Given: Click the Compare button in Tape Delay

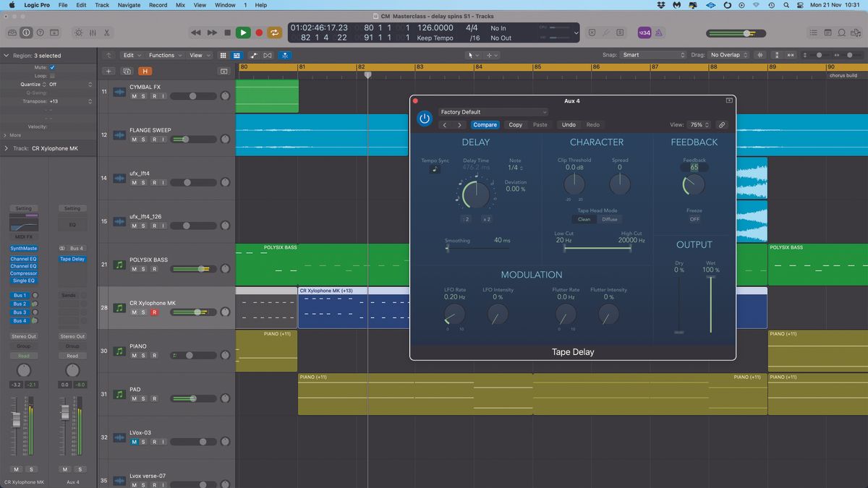Looking at the screenshot, I should click(485, 124).
